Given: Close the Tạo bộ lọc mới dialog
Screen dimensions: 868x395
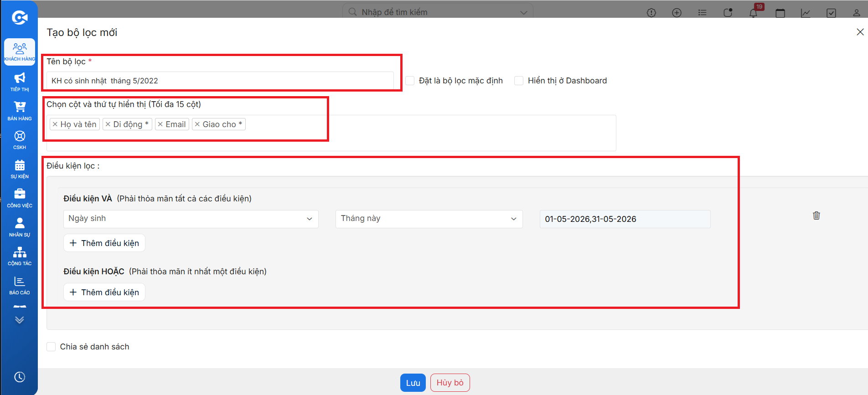Looking at the screenshot, I should [x=860, y=32].
